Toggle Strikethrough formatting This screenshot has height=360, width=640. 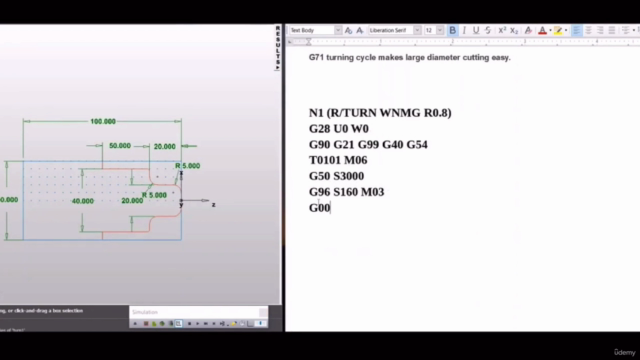pyautogui.click(x=488, y=30)
